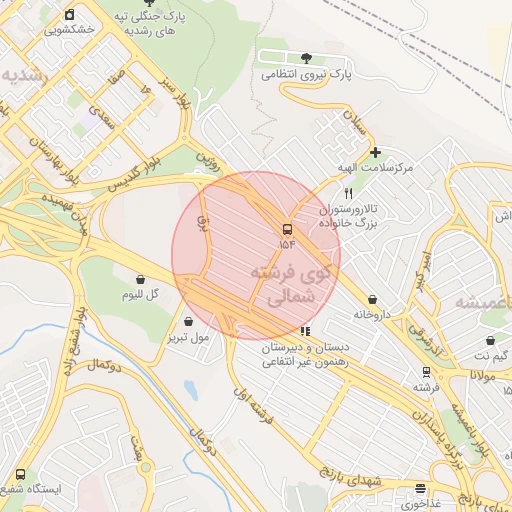Select the بزرگراه پاسداران highway label
This screenshot has height=512, width=512.
click(x=437, y=439)
